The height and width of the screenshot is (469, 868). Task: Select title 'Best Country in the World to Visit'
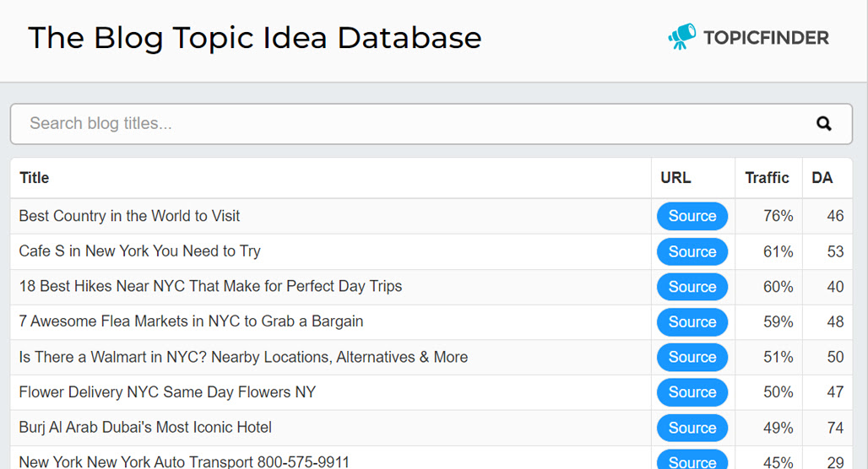pyautogui.click(x=129, y=216)
